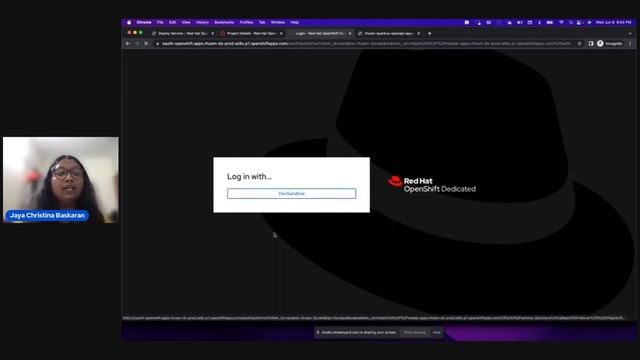Switch to the Project Details browser tab
640x360 pixels.
251,33
